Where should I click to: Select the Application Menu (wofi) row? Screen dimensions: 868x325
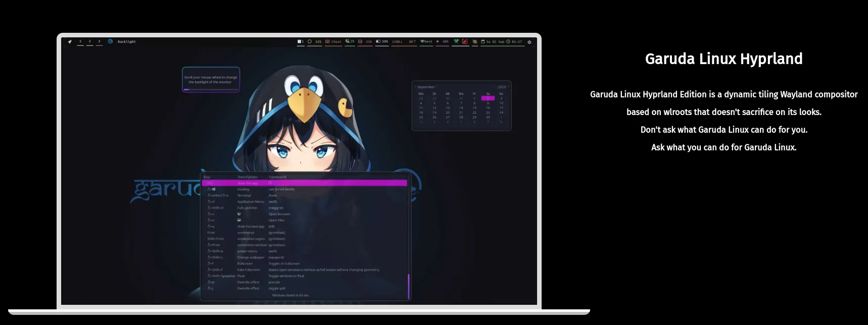click(305, 201)
